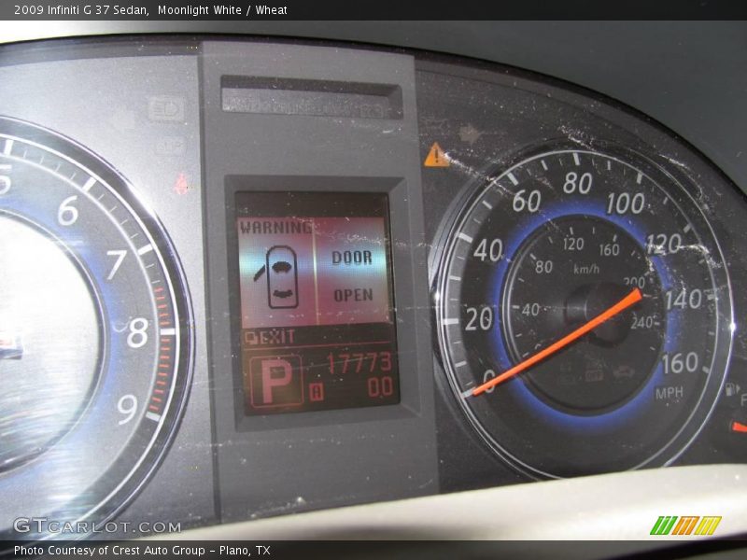Click the fuel pump icon on the fuel gauge
This screenshot has width=747, height=560.
(731, 389)
